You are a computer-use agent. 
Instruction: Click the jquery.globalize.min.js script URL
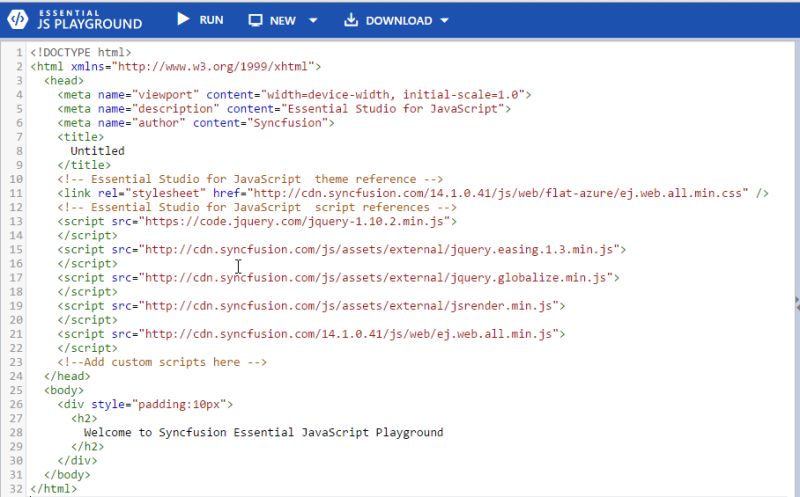pos(376,277)
